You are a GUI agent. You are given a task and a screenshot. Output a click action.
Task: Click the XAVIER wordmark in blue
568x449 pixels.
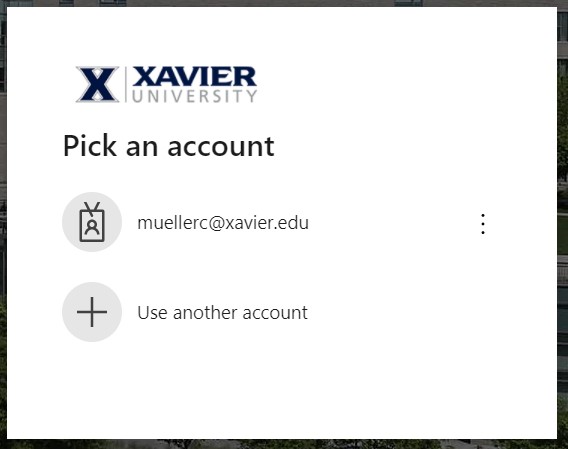pyautogui.click(x=194, y=76)
